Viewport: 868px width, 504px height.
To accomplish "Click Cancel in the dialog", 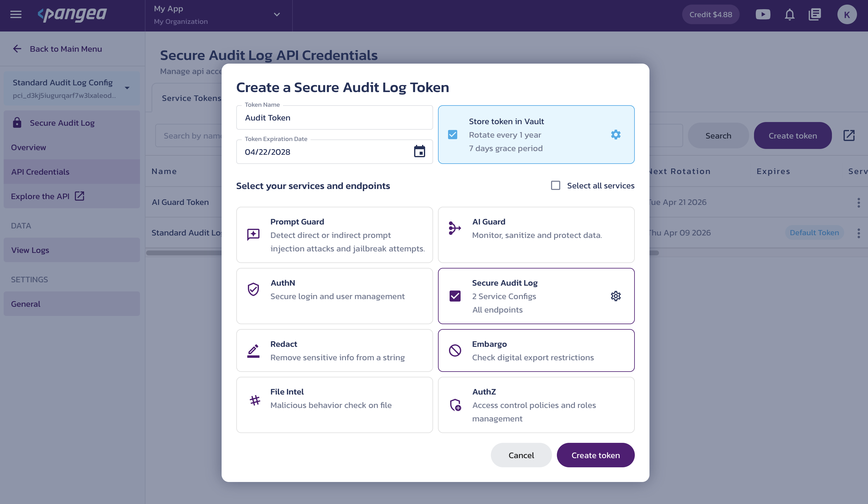I will pos(521,455).
